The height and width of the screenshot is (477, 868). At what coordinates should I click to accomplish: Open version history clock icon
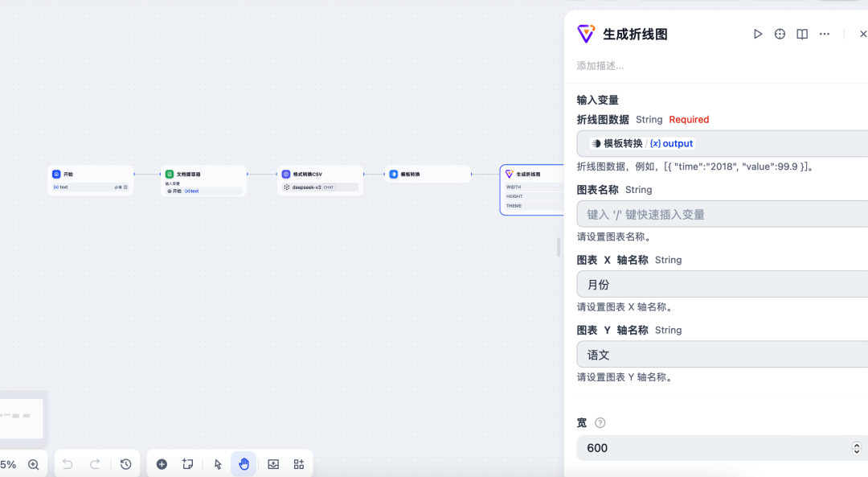[125, 463]
